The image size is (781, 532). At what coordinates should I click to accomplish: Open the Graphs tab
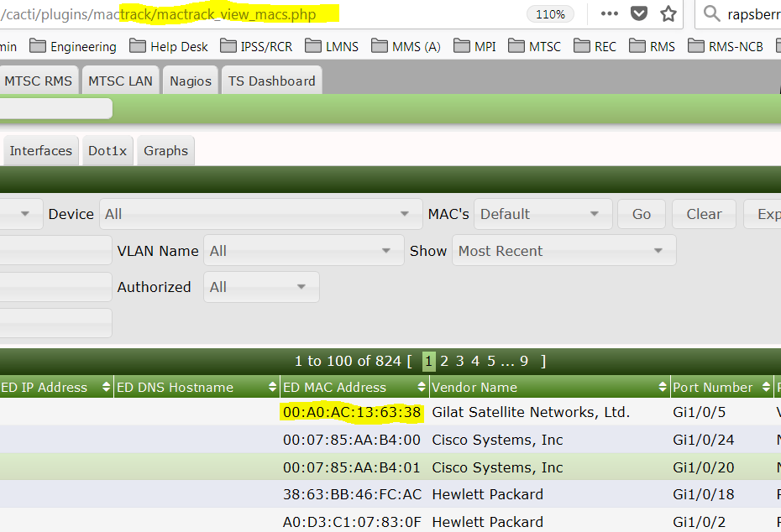click(165, 150)
